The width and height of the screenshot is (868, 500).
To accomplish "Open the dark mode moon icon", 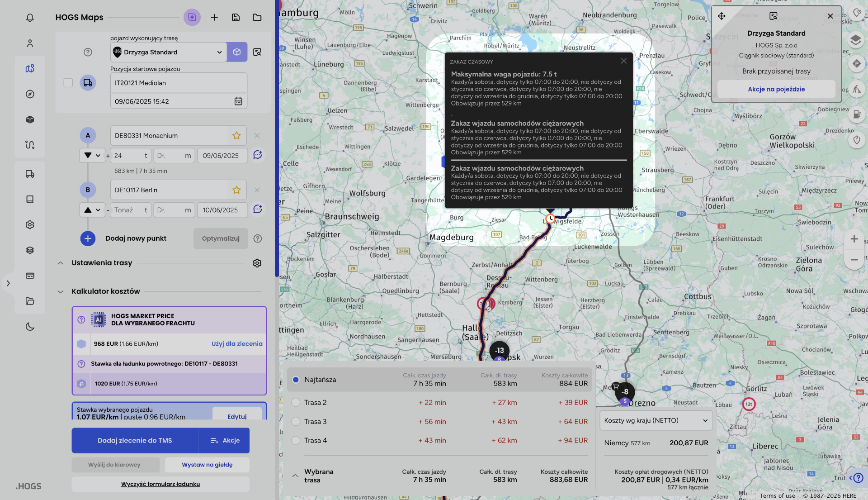I will pos(30,326).
